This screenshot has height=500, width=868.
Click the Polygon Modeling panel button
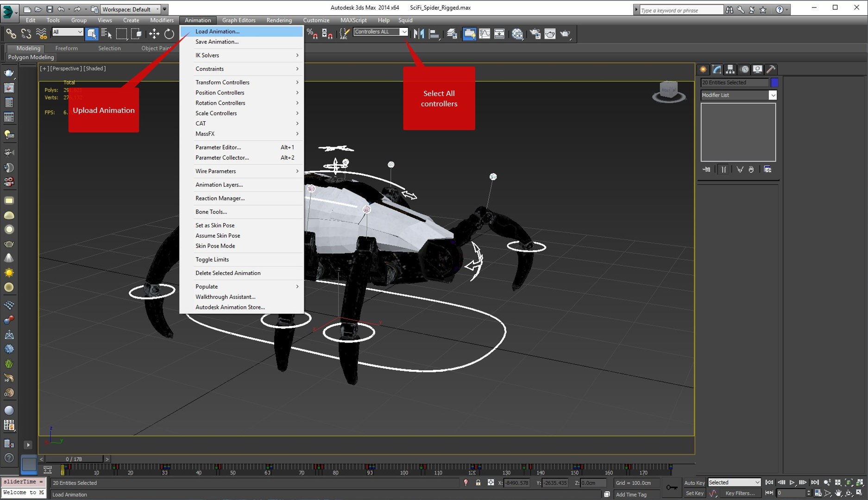coord(31,57)
